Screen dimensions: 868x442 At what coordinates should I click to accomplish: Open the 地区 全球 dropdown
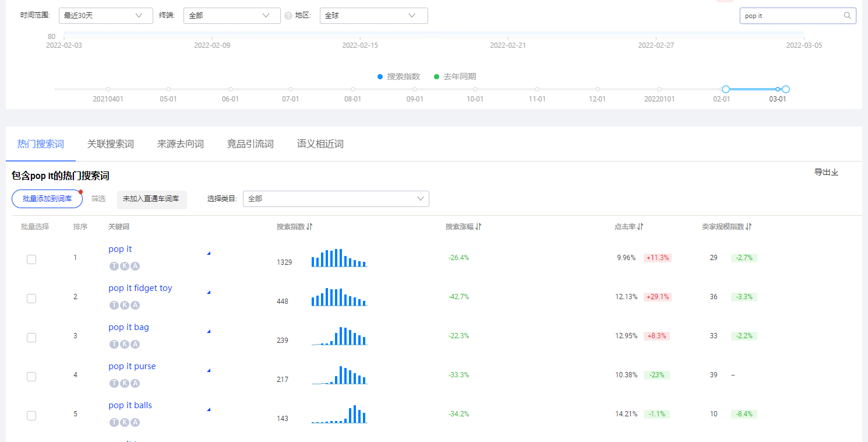click(x=373, y=15)
